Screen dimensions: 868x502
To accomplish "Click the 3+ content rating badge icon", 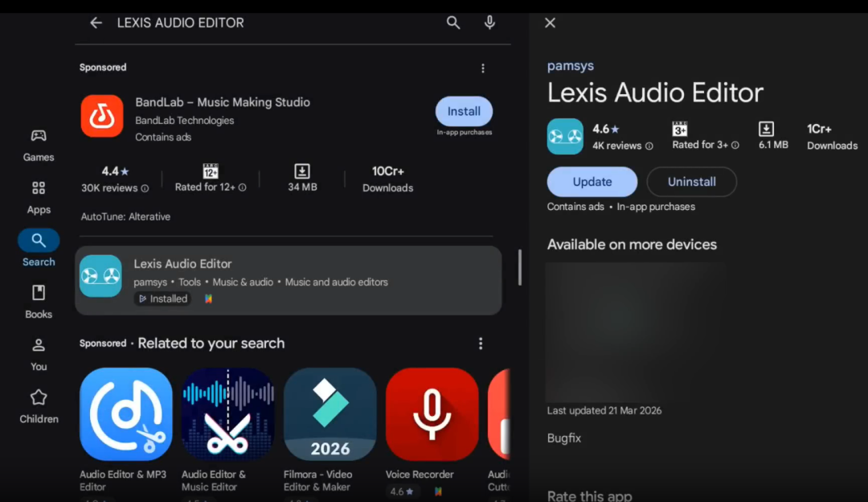I will click(679, 129).
